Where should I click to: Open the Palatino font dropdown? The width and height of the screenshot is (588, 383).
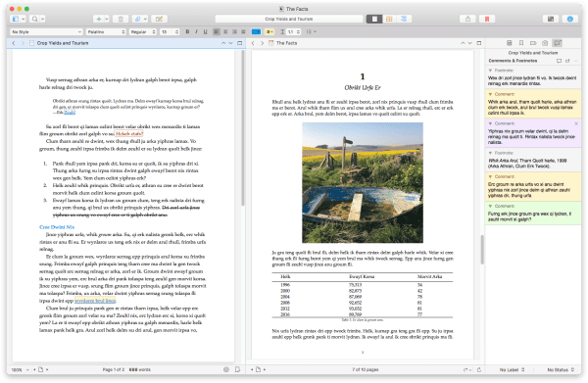tap(106, 32)
